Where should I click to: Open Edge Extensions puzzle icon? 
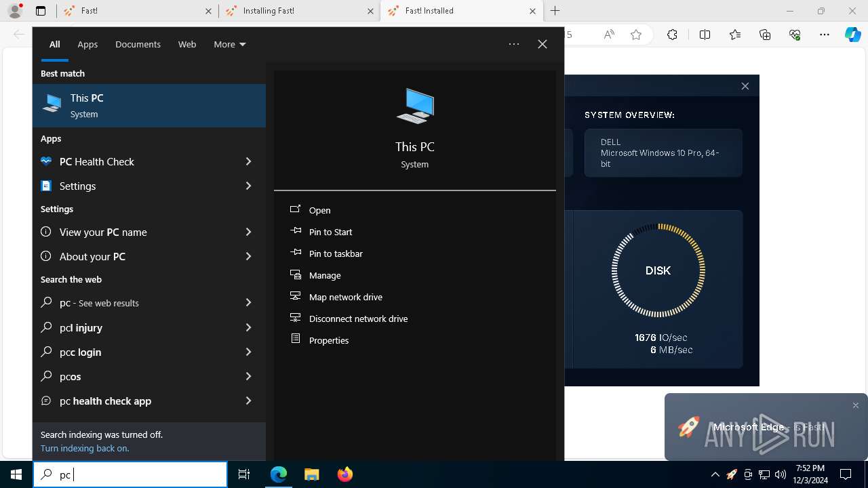[x=672, y=35]
